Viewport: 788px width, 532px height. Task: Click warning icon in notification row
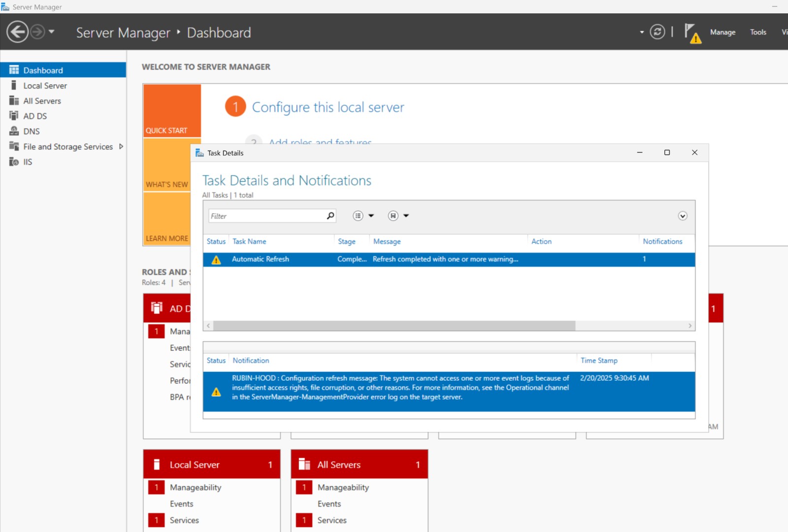[216, 392]
